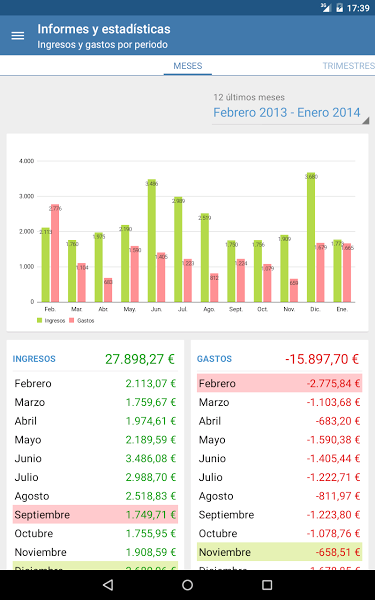Open the recent apps square button
Viewport: 375px width, 600px height.
tap(267, 584)
